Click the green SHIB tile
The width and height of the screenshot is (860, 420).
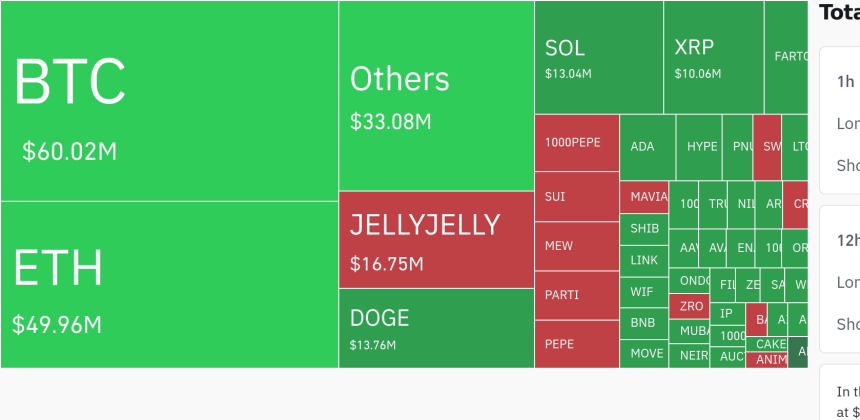coord(644,228)
